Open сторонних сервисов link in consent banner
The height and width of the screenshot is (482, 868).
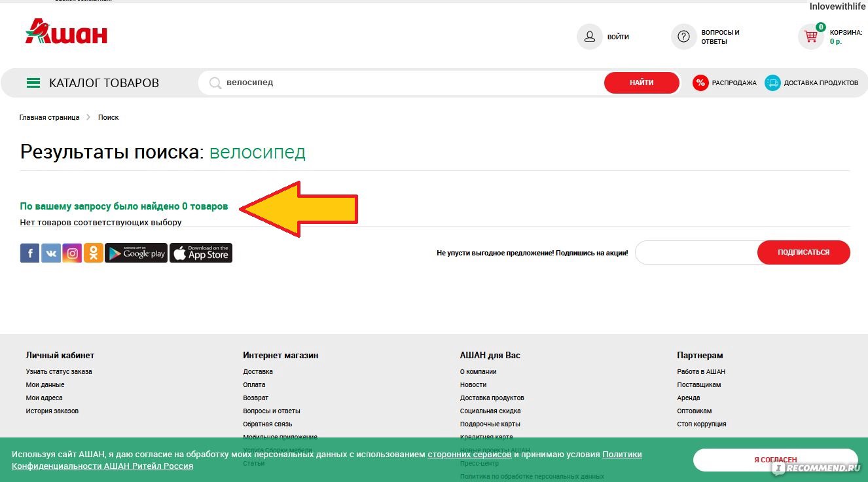[469, 454]
